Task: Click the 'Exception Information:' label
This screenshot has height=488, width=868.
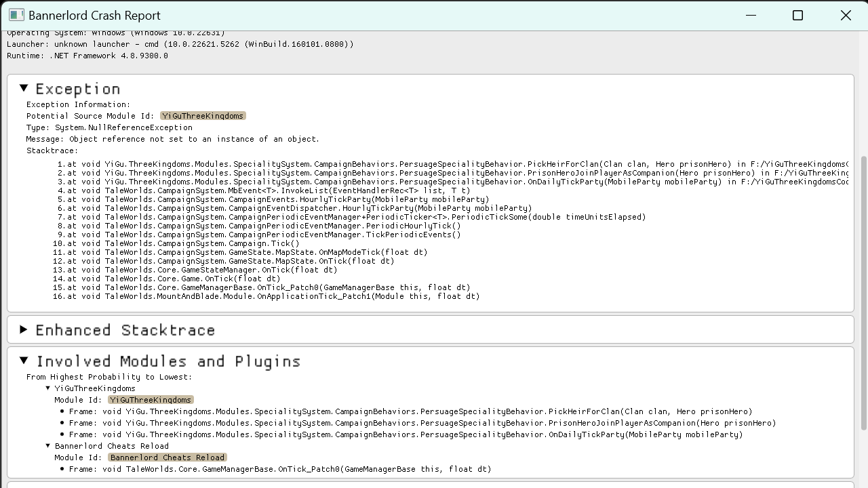Action: click(78, 104)
